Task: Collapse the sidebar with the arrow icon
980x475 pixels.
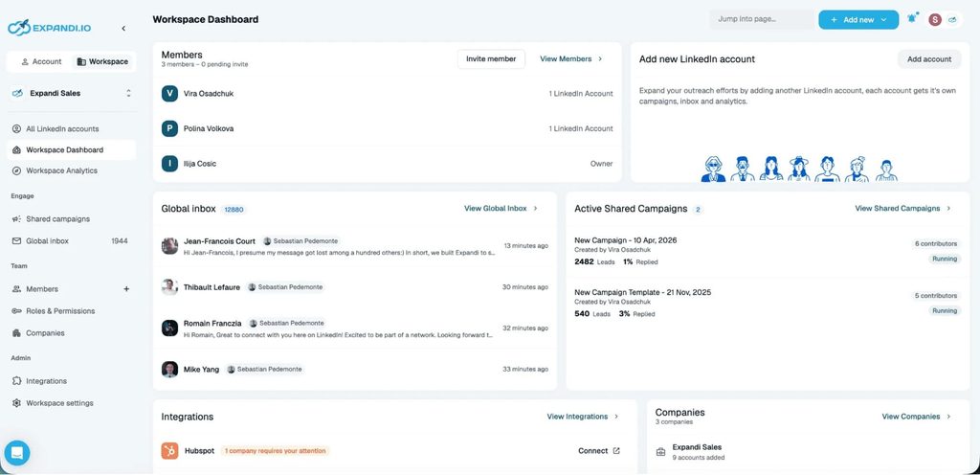Action: pyautogui.click(x=123, y=28)
